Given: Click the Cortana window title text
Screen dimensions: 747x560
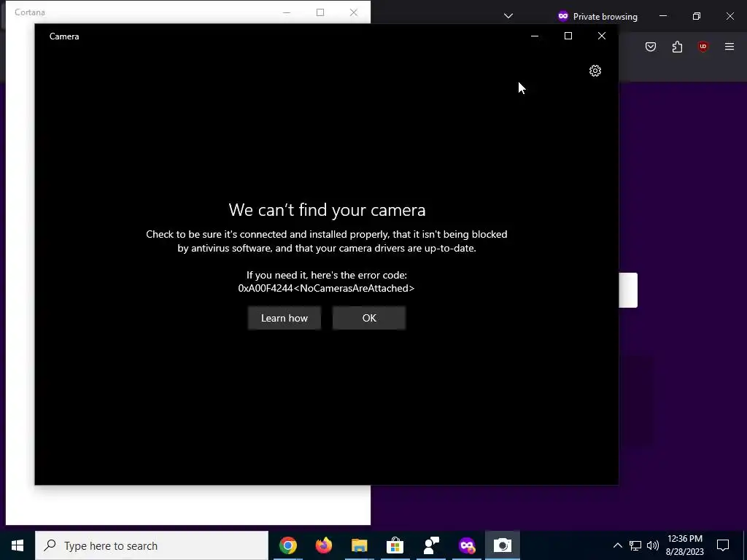Looking at the screenshot, I should click(x=29, y=12).
